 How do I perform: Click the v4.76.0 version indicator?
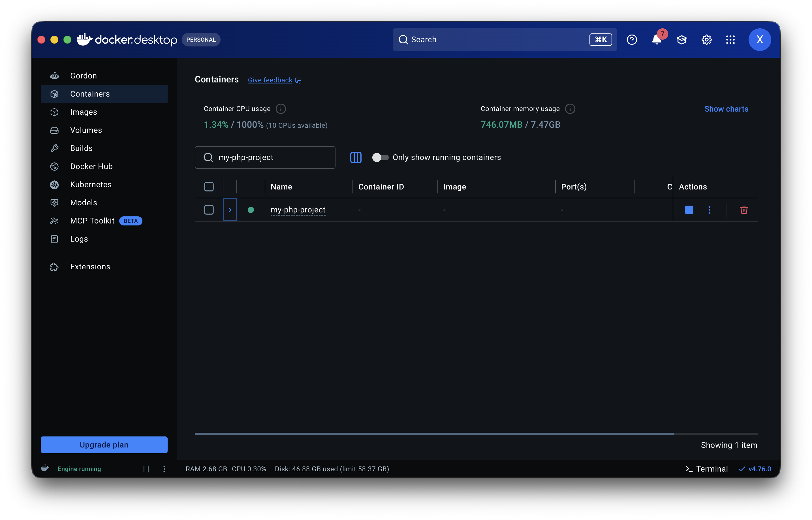tap(755, 469)
